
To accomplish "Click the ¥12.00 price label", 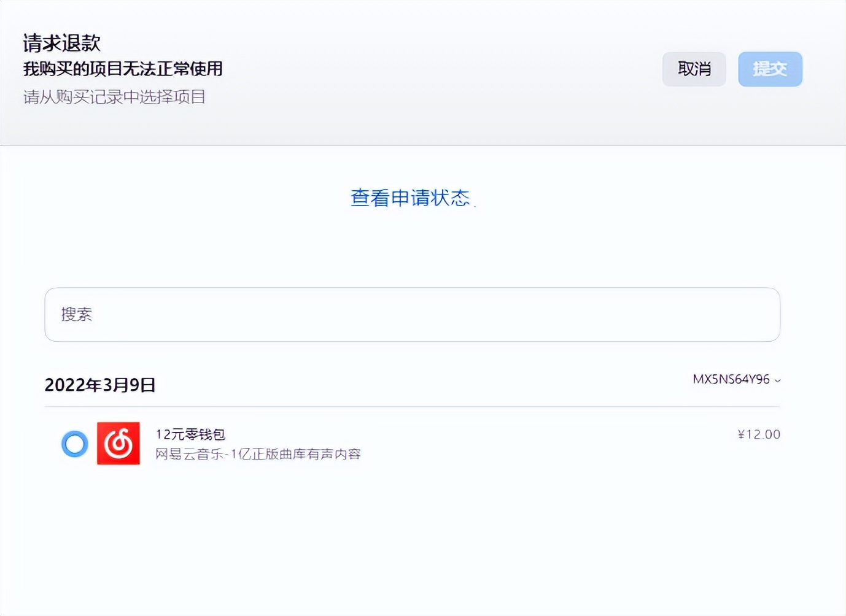I will 758,434.
